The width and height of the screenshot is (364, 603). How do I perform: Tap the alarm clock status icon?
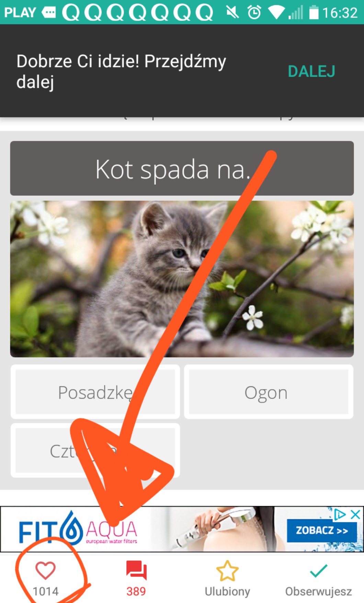pyautogui.click(x=254, y=13)
